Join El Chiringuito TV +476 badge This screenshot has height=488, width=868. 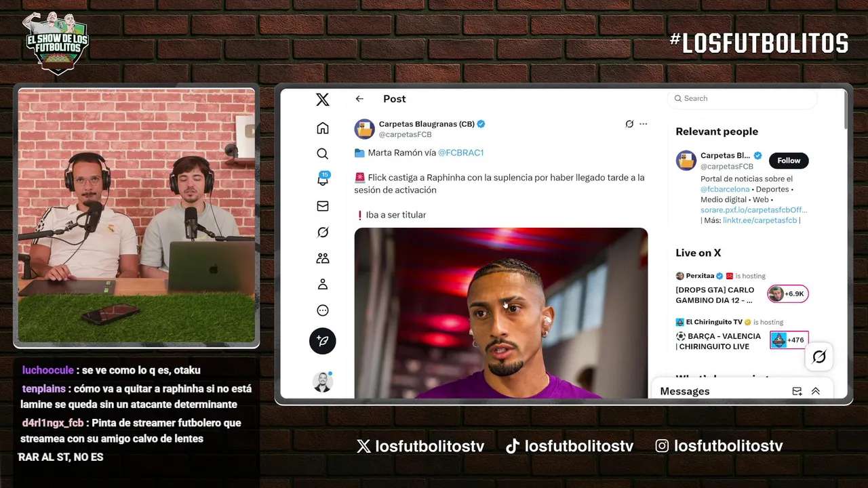click(x=789, y=340)
